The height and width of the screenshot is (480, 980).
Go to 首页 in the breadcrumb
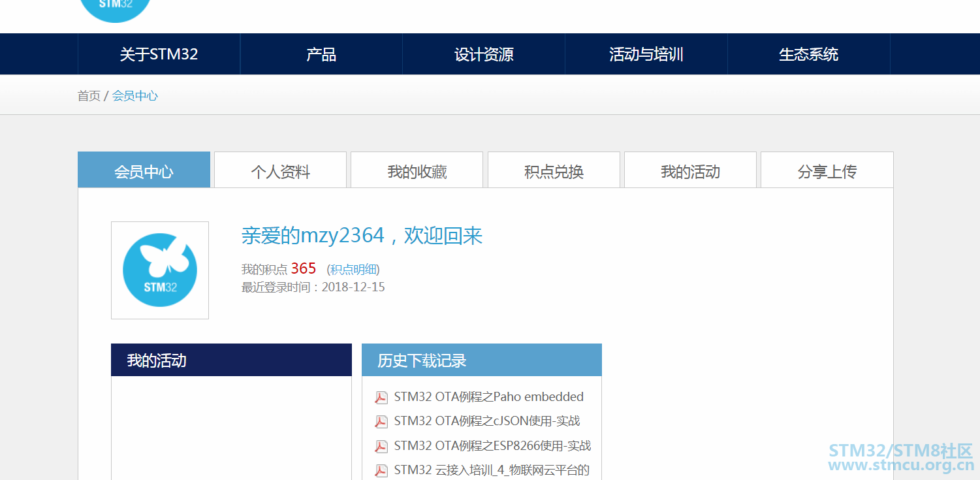point(89,96)
